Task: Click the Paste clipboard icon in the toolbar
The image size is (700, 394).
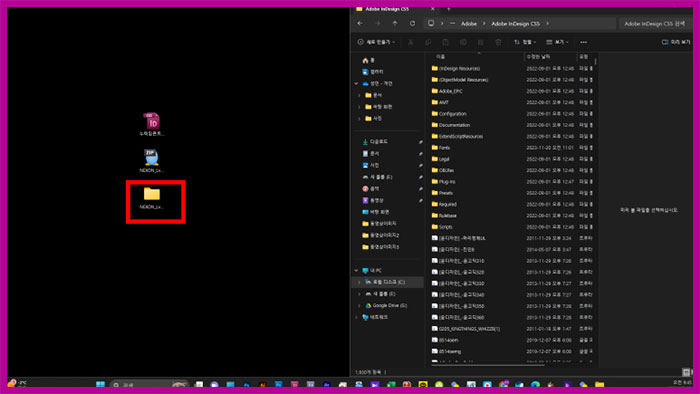Action: (x=446, y=42)
